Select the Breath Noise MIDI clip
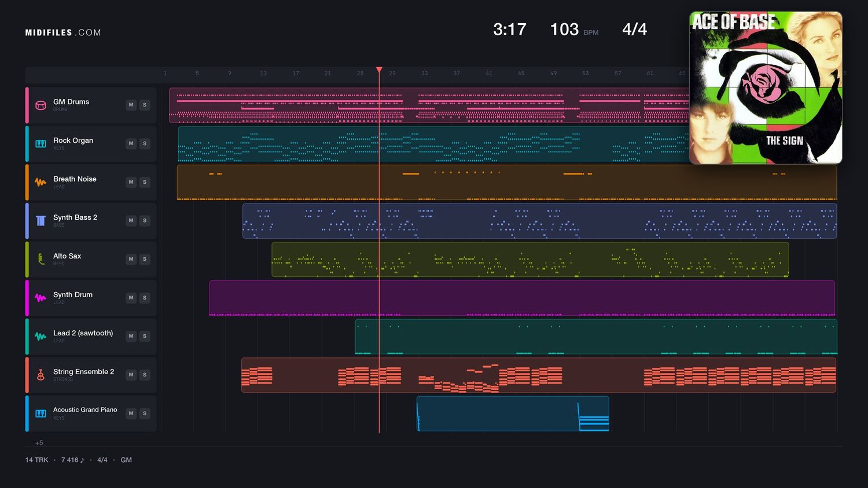This screenshot has width=868, height=488. tap(507, 182)
